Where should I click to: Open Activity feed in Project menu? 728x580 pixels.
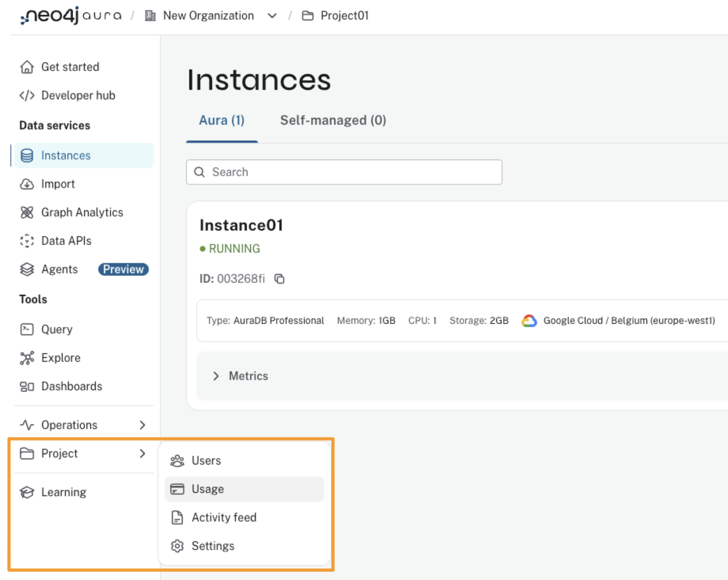pos(224,518)
